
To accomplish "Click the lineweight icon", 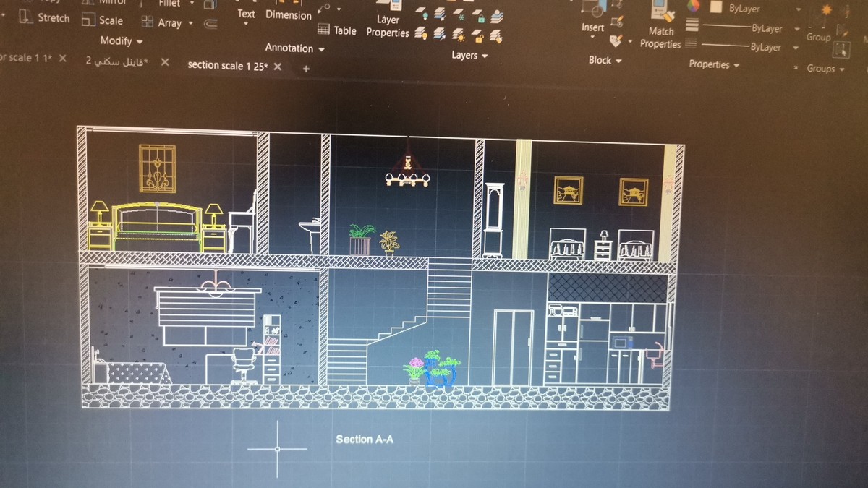I will coord(692,25).
